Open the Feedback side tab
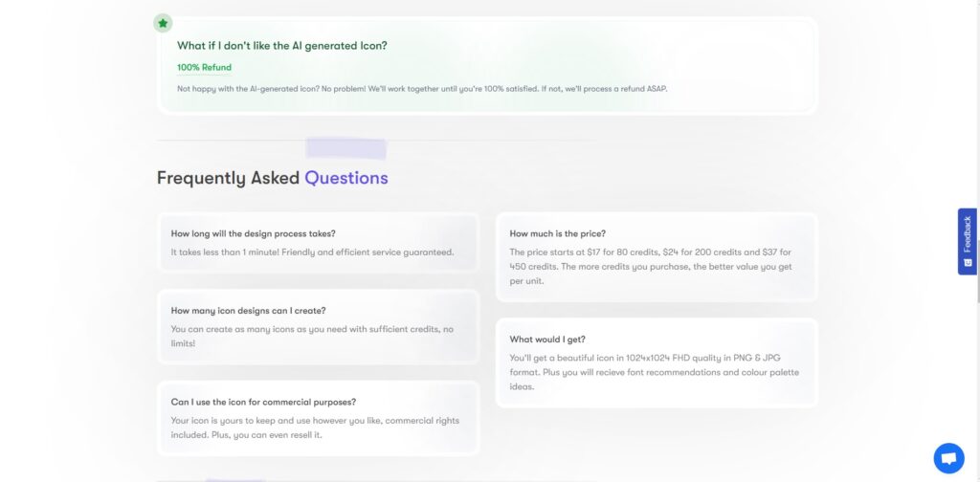The width and height of the screenshot is (980, 482). (967, 241)
